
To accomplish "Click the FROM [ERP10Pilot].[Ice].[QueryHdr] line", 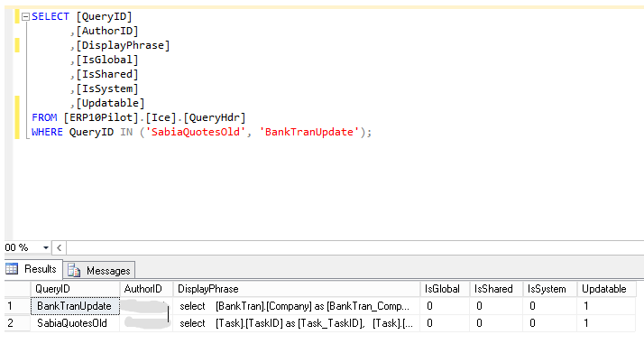I will point(139,118).
